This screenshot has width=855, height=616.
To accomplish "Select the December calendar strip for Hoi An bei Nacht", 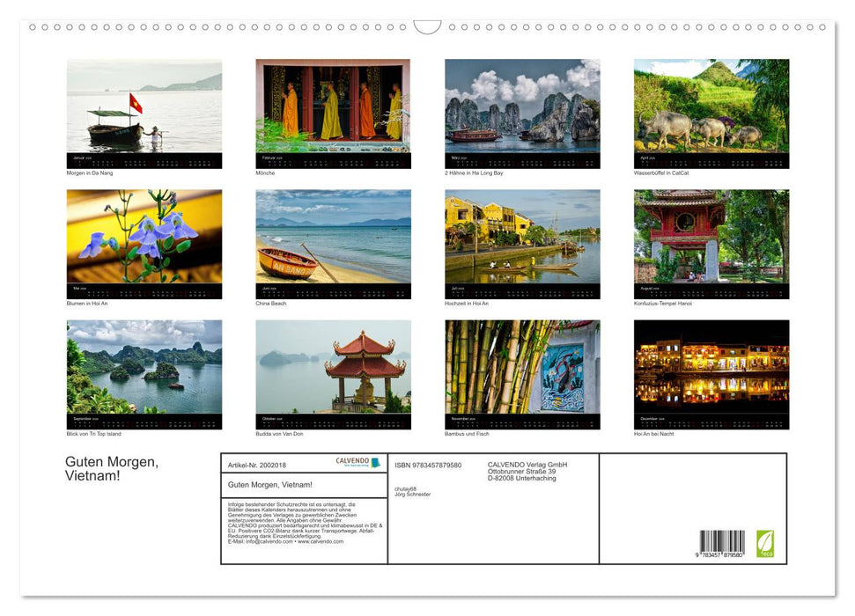I will pos(710,419).
